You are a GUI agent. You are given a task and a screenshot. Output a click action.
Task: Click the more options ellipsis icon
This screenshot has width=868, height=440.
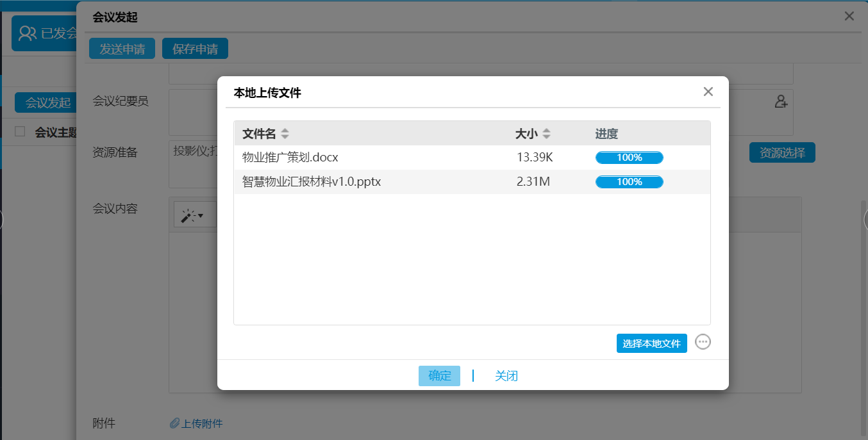tap(703, 342)
